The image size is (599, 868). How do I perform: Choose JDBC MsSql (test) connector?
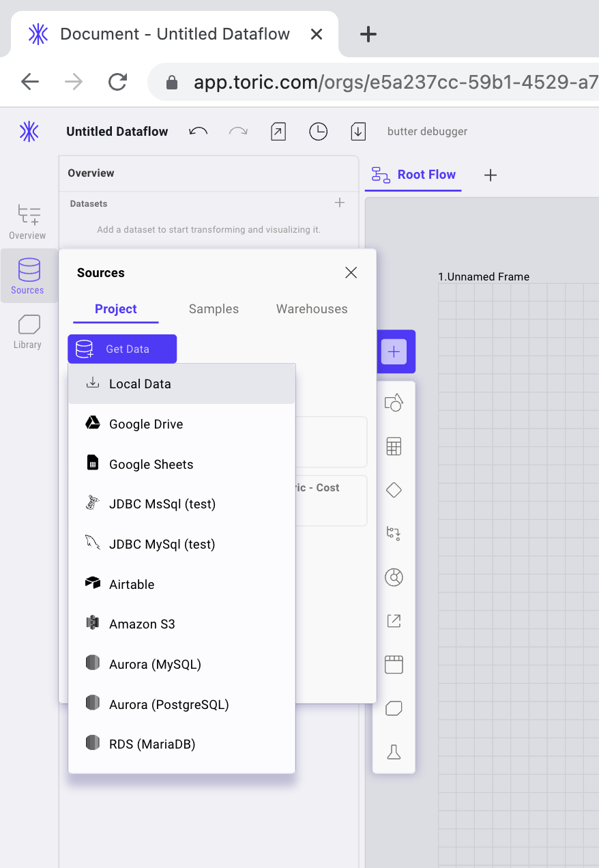coord(181,504)
